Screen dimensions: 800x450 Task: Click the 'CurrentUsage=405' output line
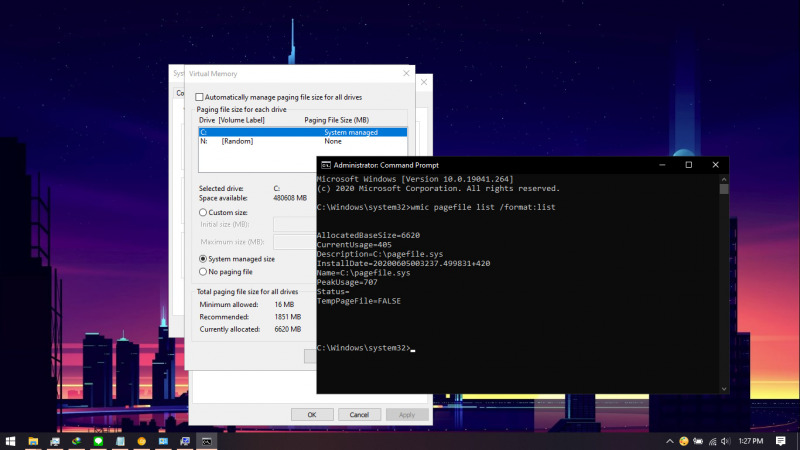tap(354, 244)
